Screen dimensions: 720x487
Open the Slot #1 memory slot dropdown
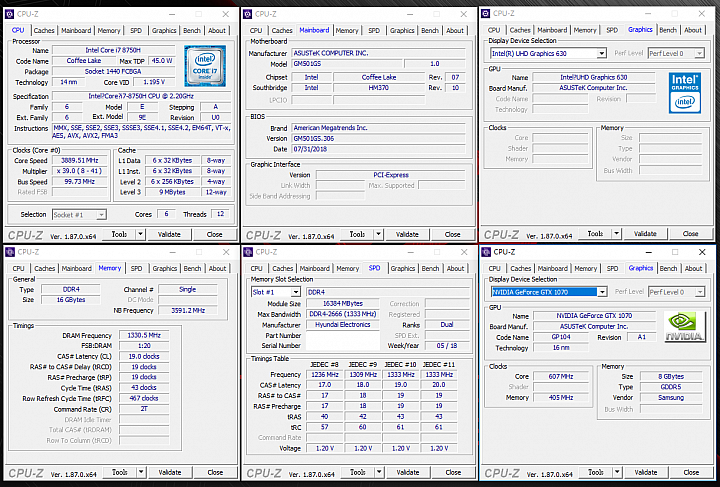click(296, 292)
